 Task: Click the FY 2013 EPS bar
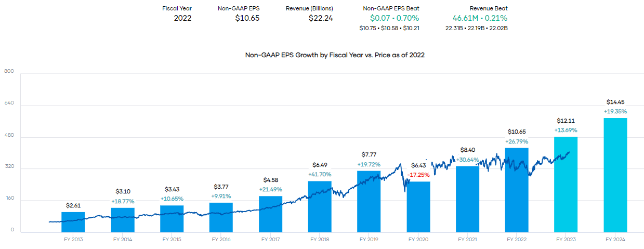(x=73, y=222)
